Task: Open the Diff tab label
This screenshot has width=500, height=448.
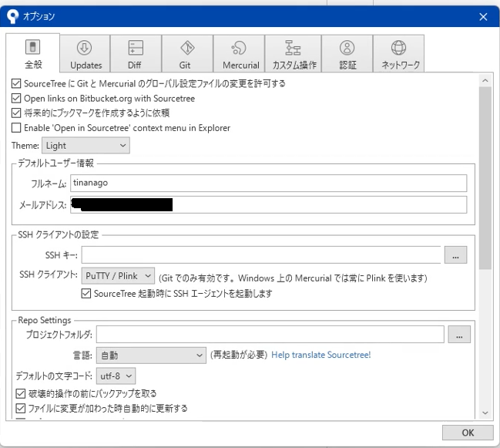Action: (x=135, y=65)
